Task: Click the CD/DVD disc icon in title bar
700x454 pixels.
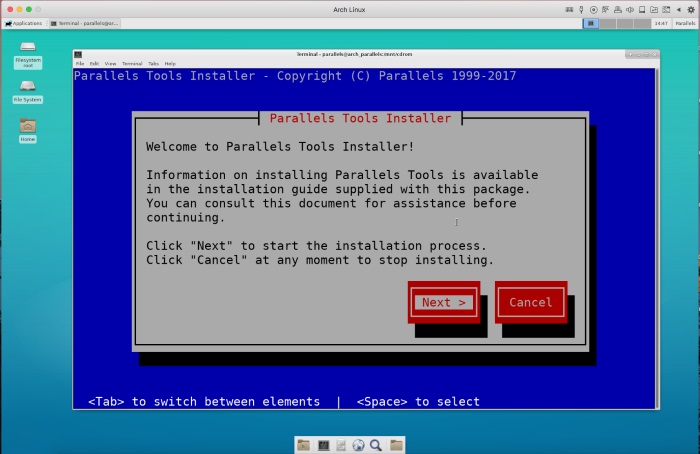Action: coord(593,9)
